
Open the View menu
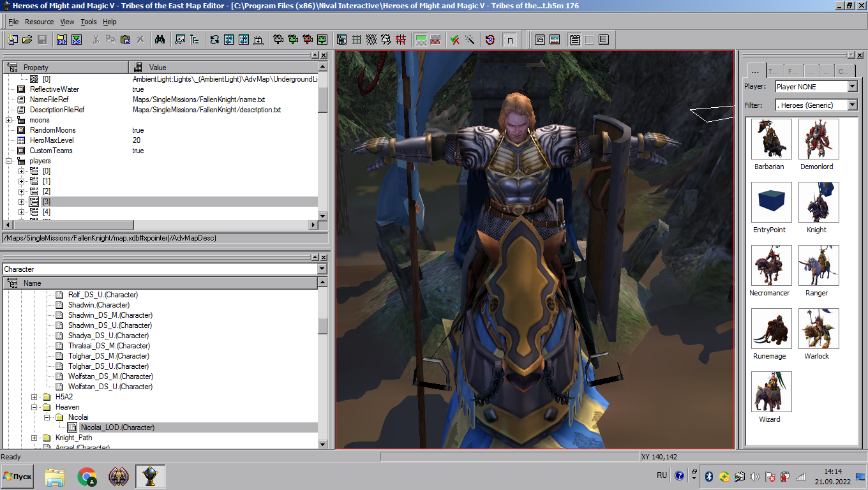click(67, 22)
